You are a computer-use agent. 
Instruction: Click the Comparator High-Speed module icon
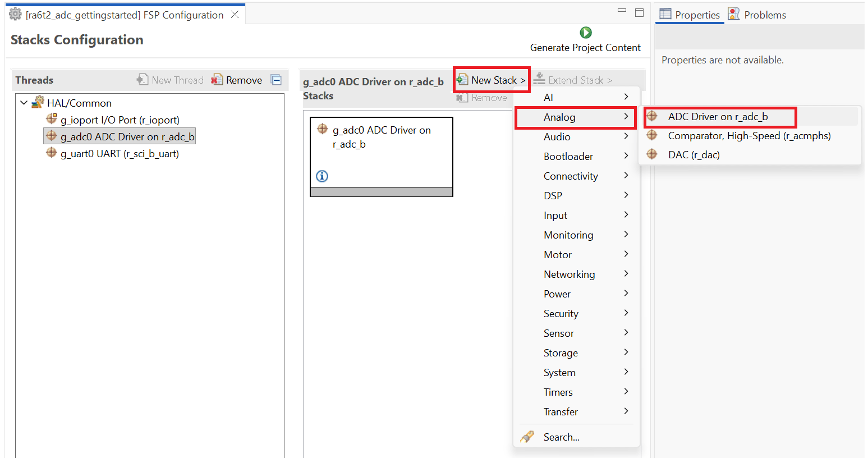(x=651, y=135)
